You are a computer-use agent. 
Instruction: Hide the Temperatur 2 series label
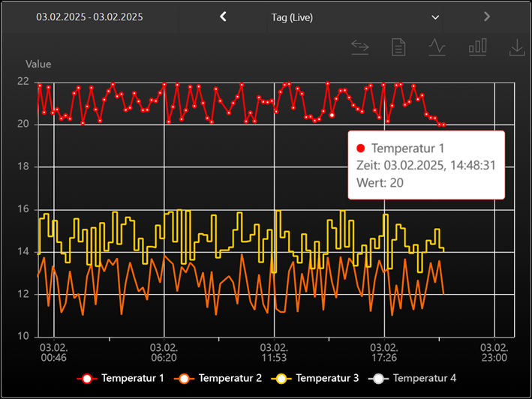[230, 378]
